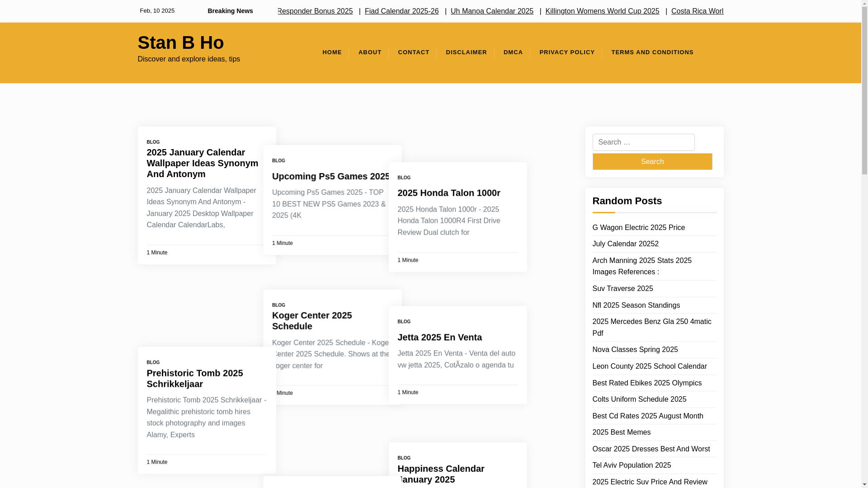The width and height of the screenshot is (868, 488).
Task: Open G Wagon Electric 2025 Price link
Action: point(638,228)
